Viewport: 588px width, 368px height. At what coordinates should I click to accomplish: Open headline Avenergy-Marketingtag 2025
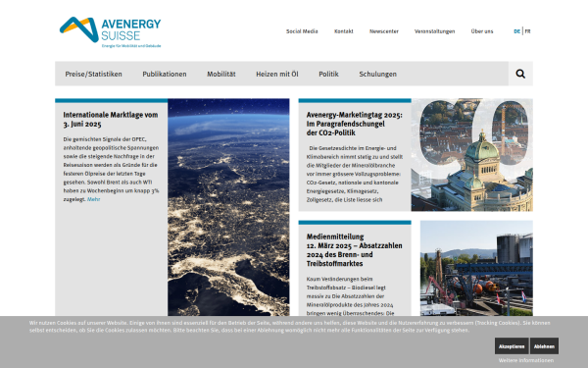click(x=355, y=124)
